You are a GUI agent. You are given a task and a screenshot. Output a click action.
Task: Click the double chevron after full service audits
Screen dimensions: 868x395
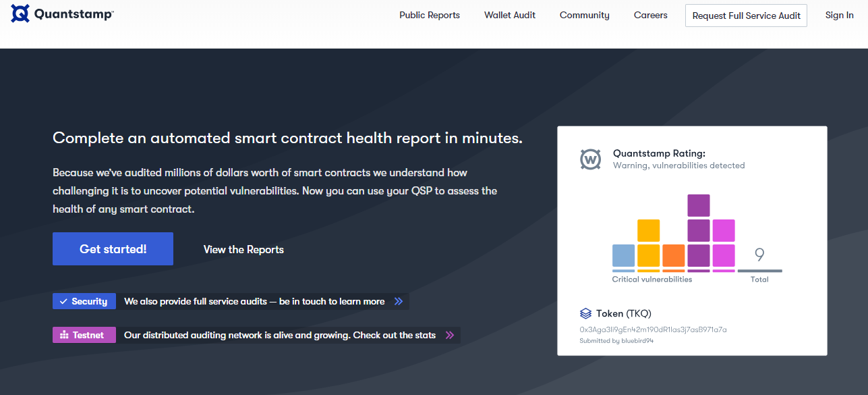point(399,301)
